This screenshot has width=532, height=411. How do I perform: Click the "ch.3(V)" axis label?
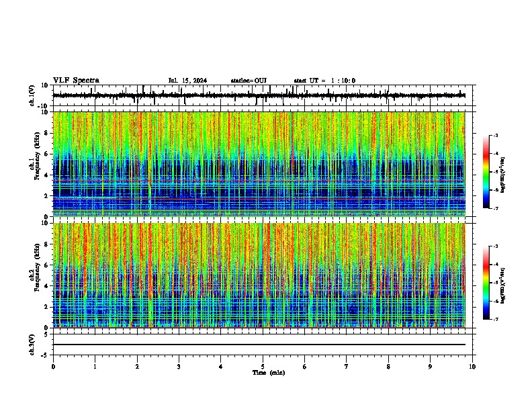coord(32,345)
